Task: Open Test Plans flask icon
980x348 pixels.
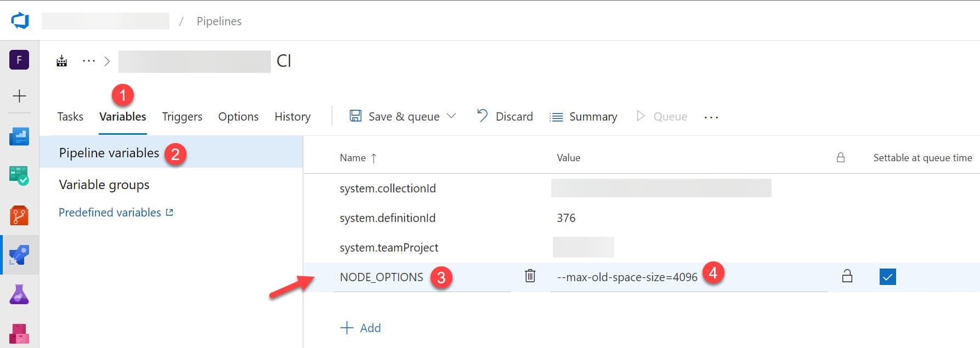Action: pos(19,294)
